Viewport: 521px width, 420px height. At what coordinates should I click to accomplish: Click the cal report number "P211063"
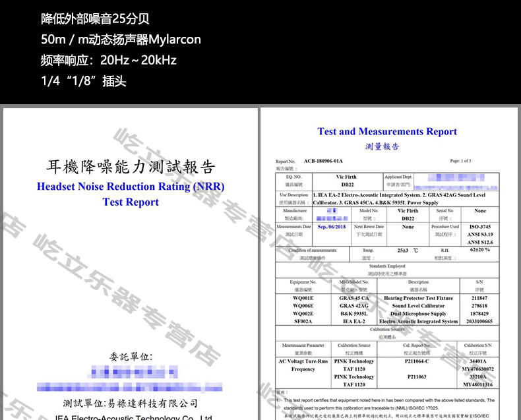[x=417, y=376]
